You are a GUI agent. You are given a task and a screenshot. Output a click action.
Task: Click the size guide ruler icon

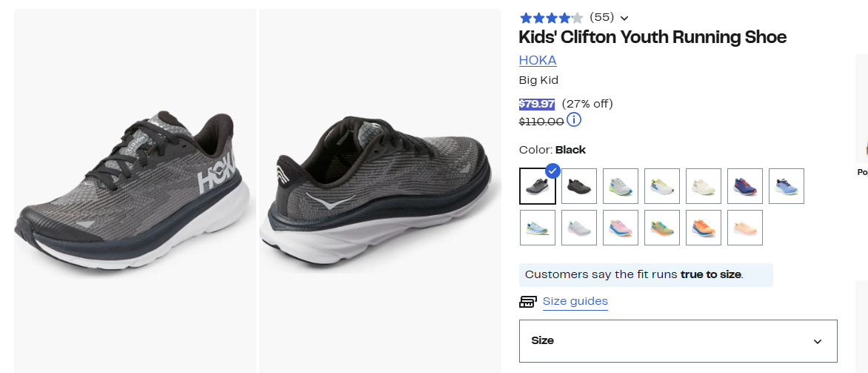click(x=528, y=302)
